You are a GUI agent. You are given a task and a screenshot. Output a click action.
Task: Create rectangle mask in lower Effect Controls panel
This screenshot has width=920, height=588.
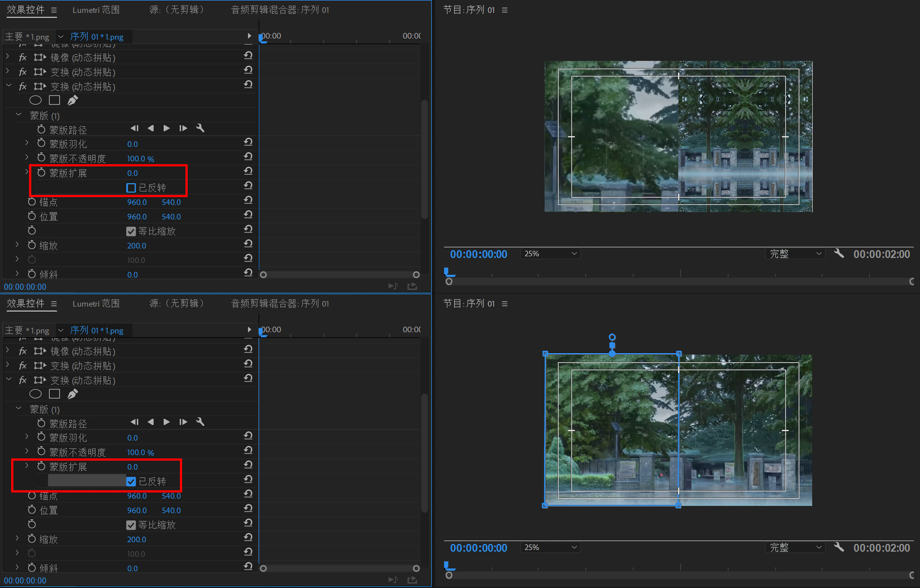(x=54, y=394)
